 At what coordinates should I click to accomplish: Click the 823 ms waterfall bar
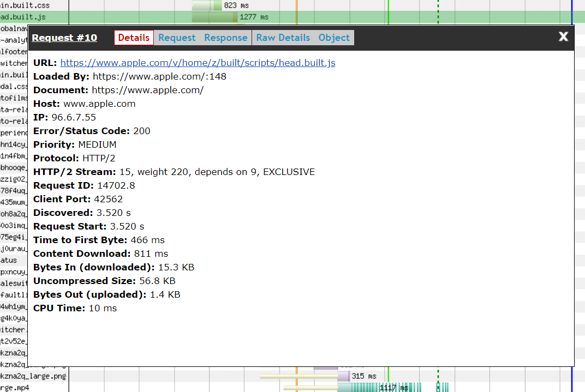click(x=207, y=5)
